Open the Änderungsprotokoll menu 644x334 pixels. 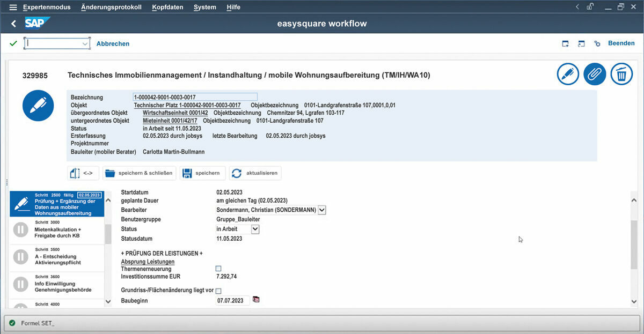point(111,8)
